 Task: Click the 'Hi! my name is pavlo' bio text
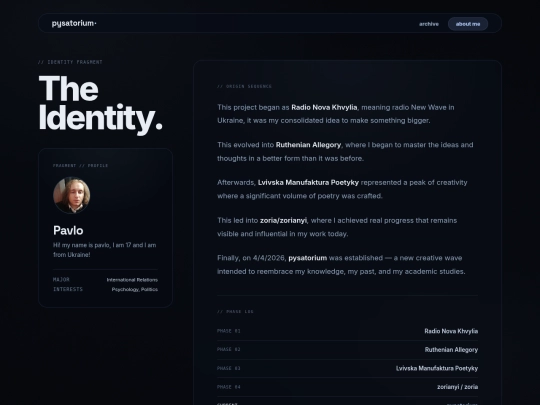[x=105, y=250]
